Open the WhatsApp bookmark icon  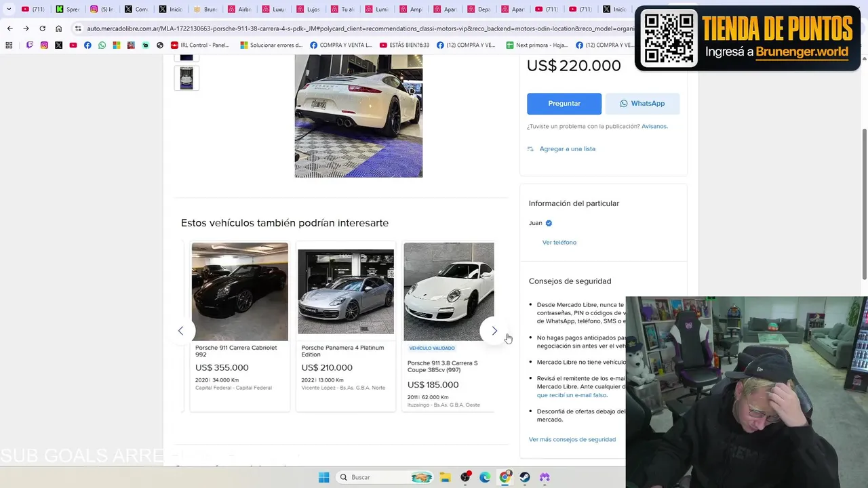102,45
